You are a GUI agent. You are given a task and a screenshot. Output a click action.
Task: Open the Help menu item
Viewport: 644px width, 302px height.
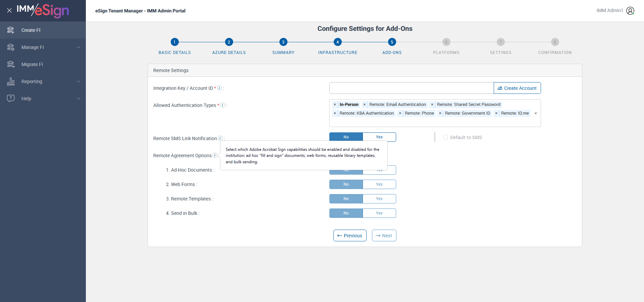click(x=43, y=99)
